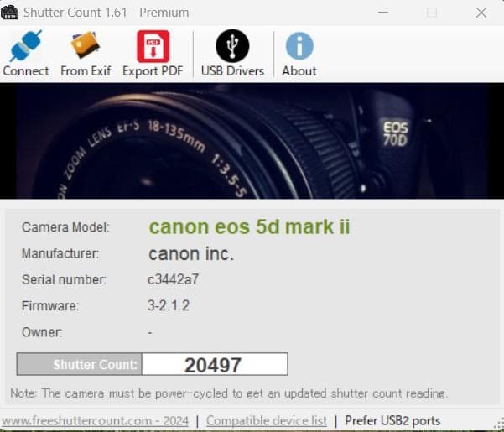The height and width of the screenshot is (432, 504).
Task: Click the Prefer USB2 ports status text
Action: click(x=392, y=420)
